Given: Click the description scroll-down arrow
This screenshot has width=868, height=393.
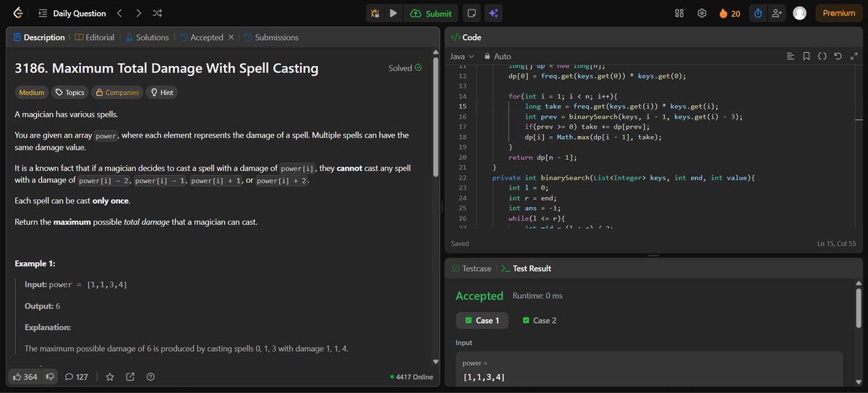Looking at the screenshot, I should point(435,362).
